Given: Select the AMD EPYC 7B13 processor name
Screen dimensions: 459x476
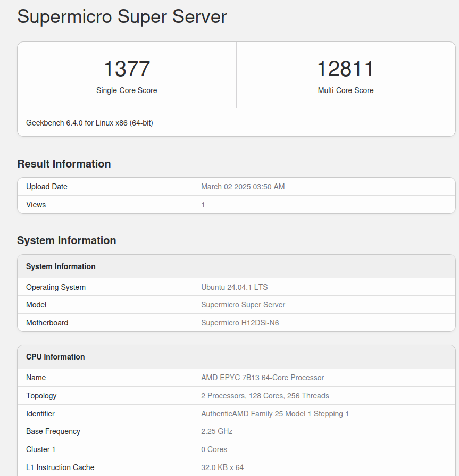Looking at the screenshot, I should (x=262, y=378).
